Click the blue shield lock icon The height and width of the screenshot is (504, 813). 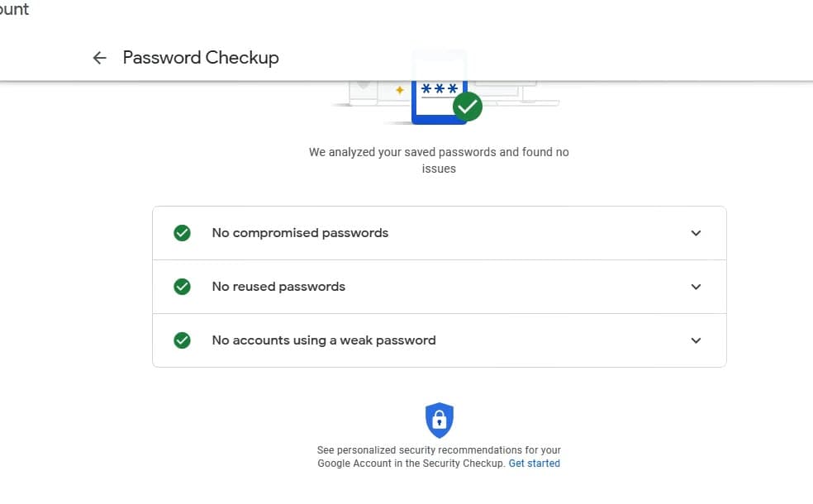coord(440,420)
